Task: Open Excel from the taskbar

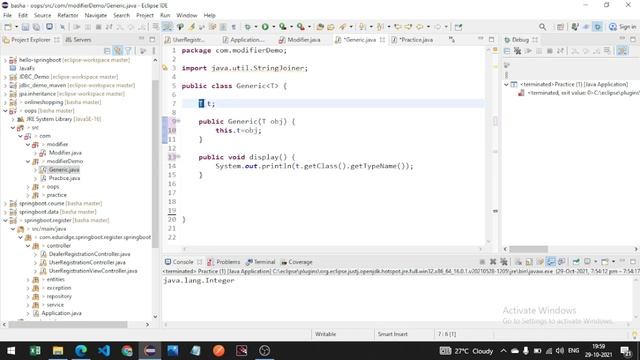Action: click(x=35, y=351)
